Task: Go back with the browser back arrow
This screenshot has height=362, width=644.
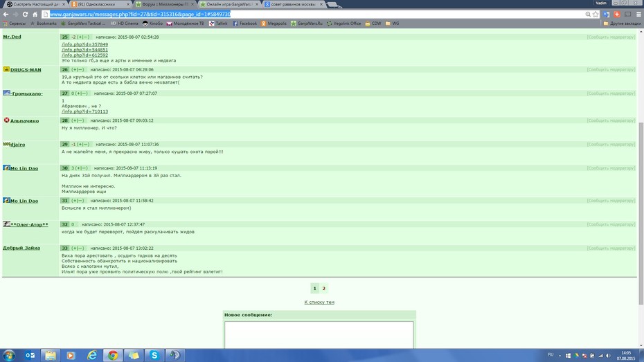Action: point(6,15)
